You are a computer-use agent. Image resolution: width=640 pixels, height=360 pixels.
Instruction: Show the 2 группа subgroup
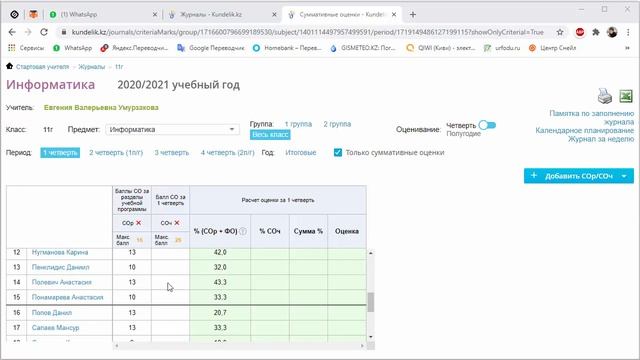coord(337,124)
